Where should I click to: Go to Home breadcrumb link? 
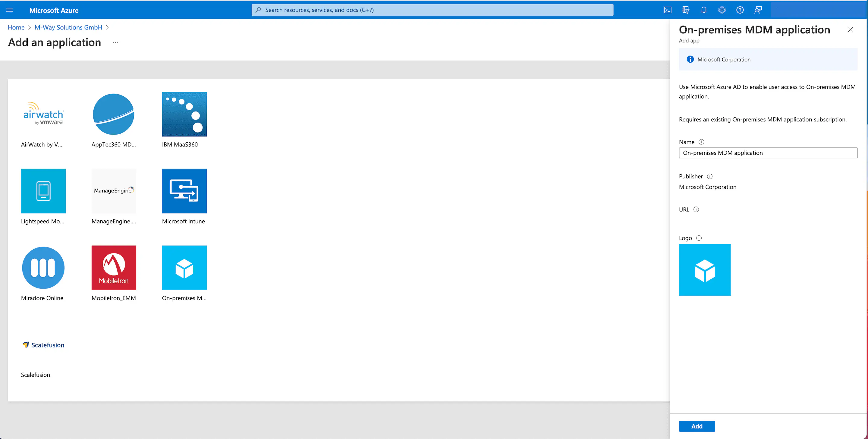tap(16, 27)
